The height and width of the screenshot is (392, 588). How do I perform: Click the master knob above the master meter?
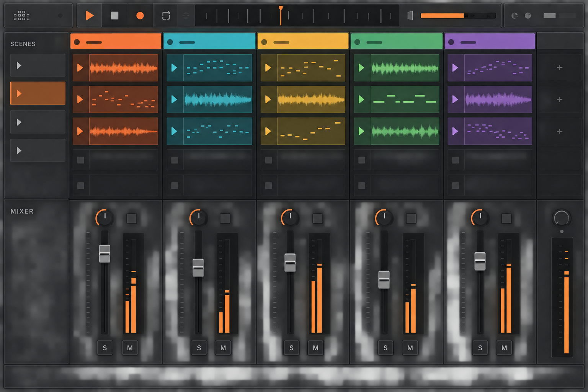tap(562, 218)
